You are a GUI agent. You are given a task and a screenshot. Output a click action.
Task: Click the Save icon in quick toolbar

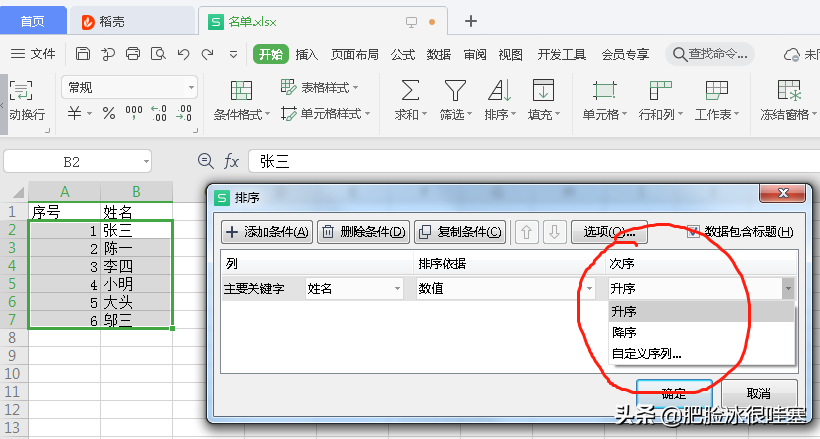click(83, 54)
